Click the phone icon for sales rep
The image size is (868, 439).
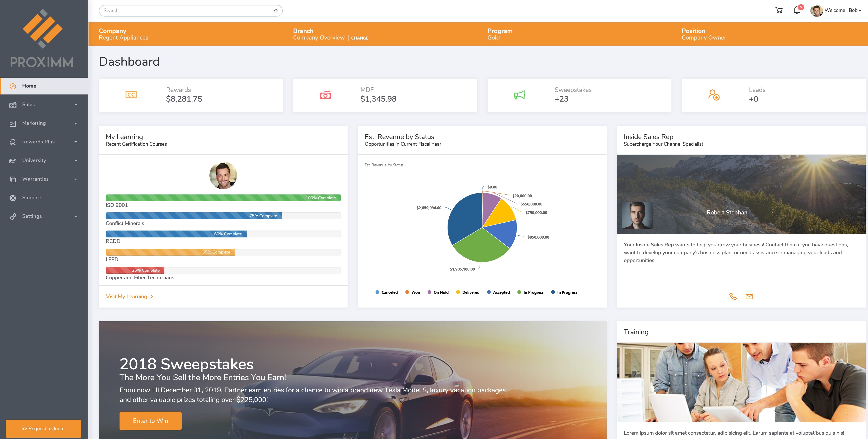tap(733, 296)
